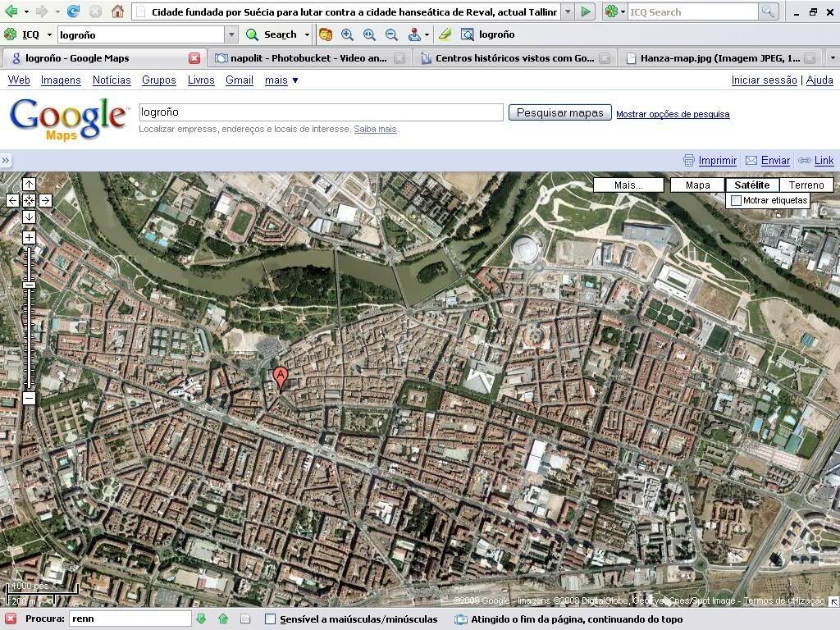Click the browser reload page icon
The height and width of the screenshot is (630, 840).
pyautogui.click(x=73, y=11)
